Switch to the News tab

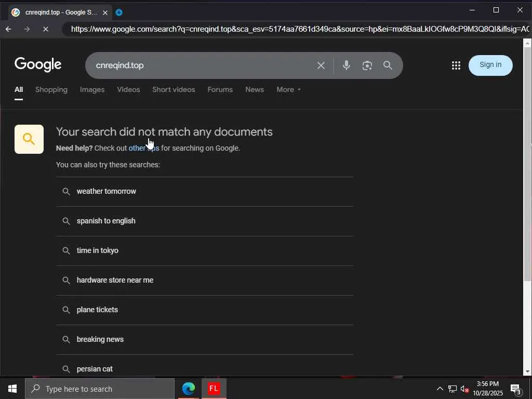click(x=255, y=89)
